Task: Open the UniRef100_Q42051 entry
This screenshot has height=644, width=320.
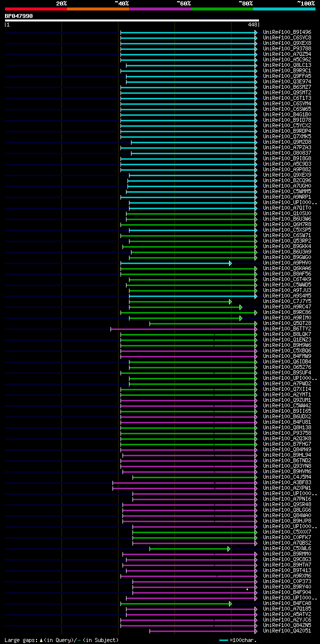Action: [287, 631]
